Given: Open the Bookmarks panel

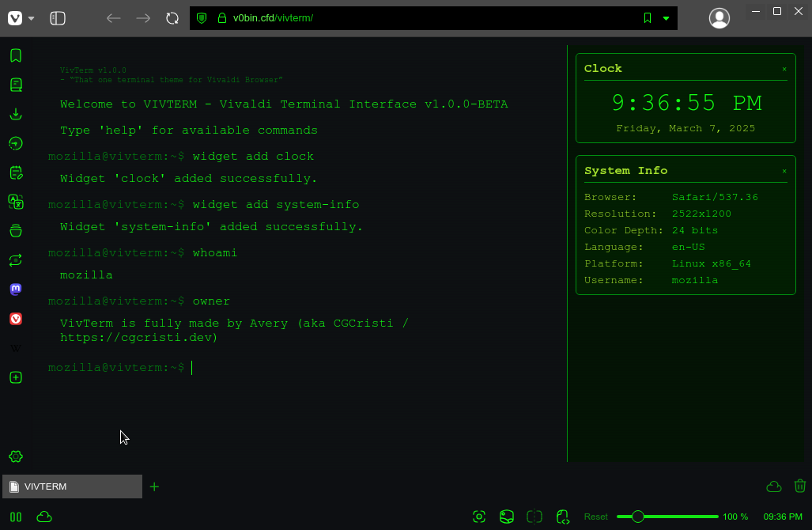Looking at the screenshot, I should (16, 55).
